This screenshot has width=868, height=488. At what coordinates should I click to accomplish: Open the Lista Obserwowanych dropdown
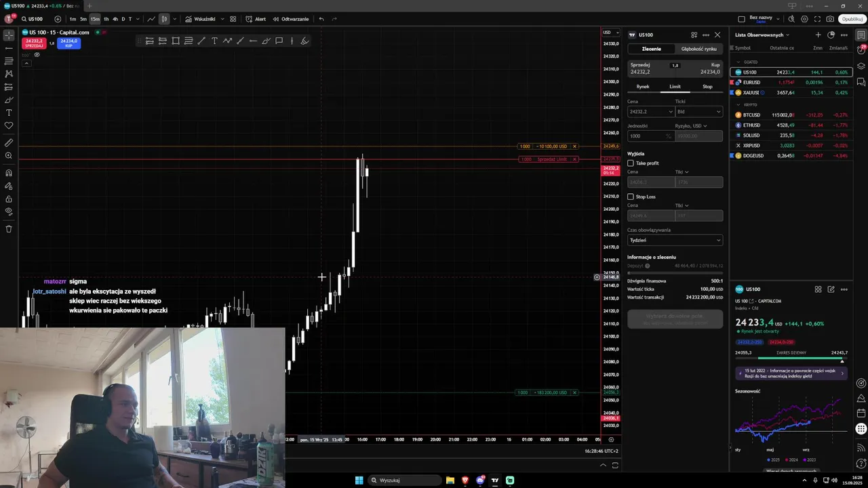point(762,35)
